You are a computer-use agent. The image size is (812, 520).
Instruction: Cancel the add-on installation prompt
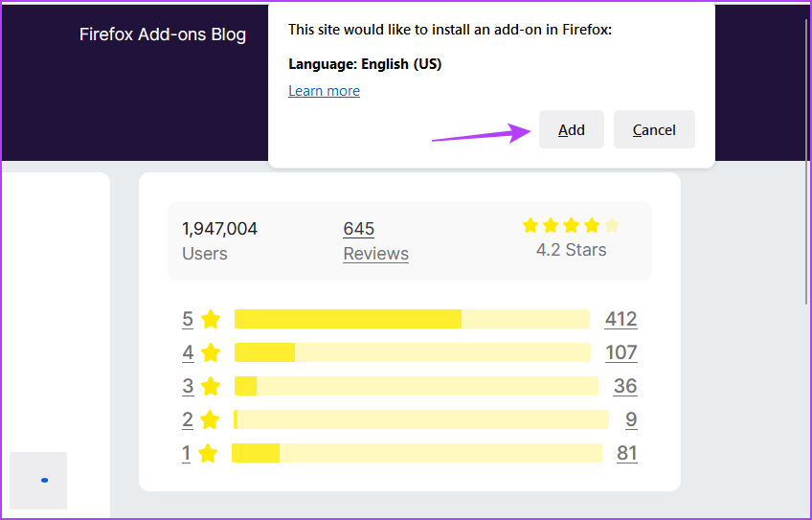point(654,129)
